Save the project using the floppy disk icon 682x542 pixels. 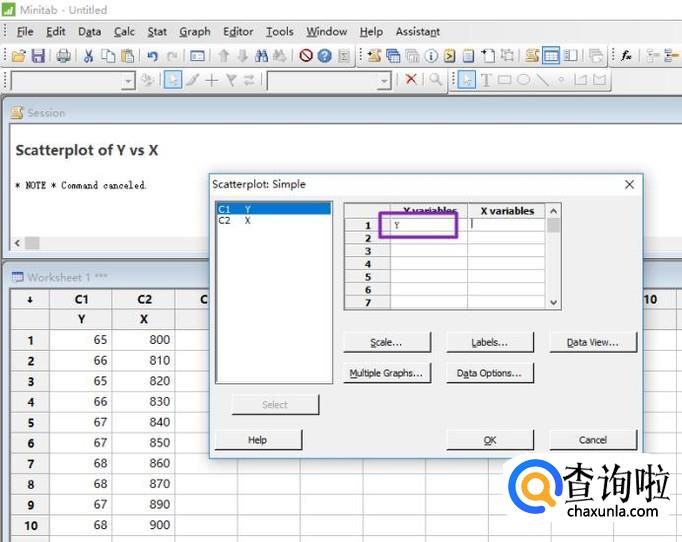pos(38,56)
